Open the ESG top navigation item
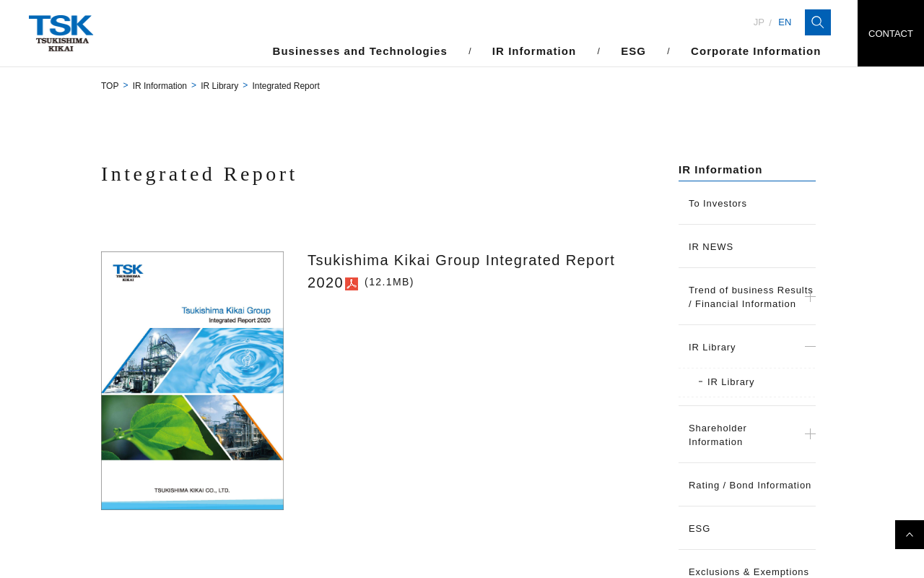This screenshot has height=578, width=924. (633, 51)
